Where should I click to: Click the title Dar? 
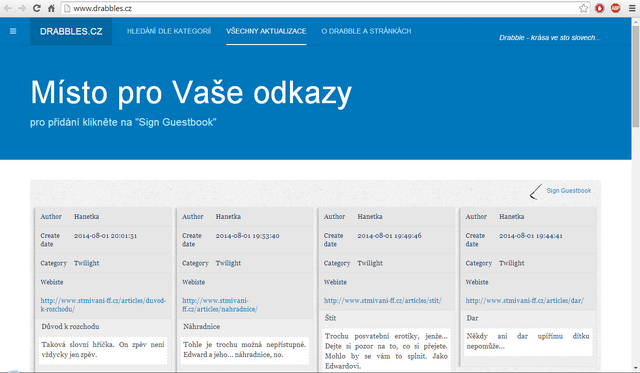tap(472, 318)
